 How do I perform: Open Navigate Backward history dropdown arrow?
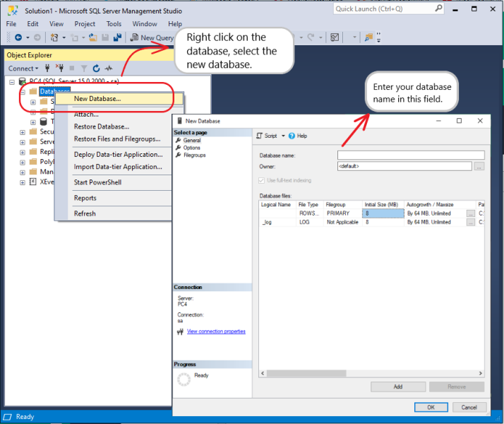pyautogui.click(x=28, y=37)
